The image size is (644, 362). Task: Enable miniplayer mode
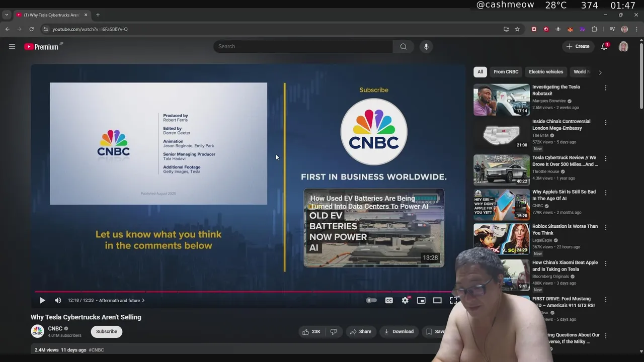click(421, 300)
